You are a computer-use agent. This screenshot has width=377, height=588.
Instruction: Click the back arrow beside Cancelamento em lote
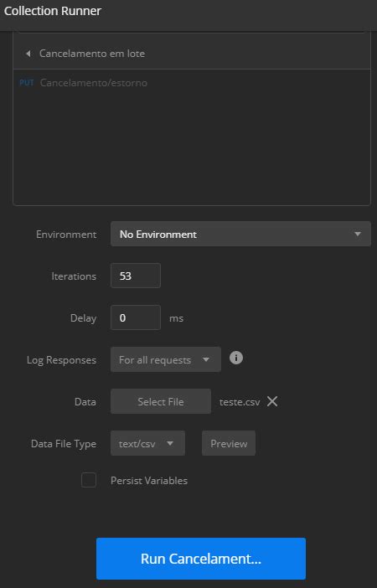28,54
